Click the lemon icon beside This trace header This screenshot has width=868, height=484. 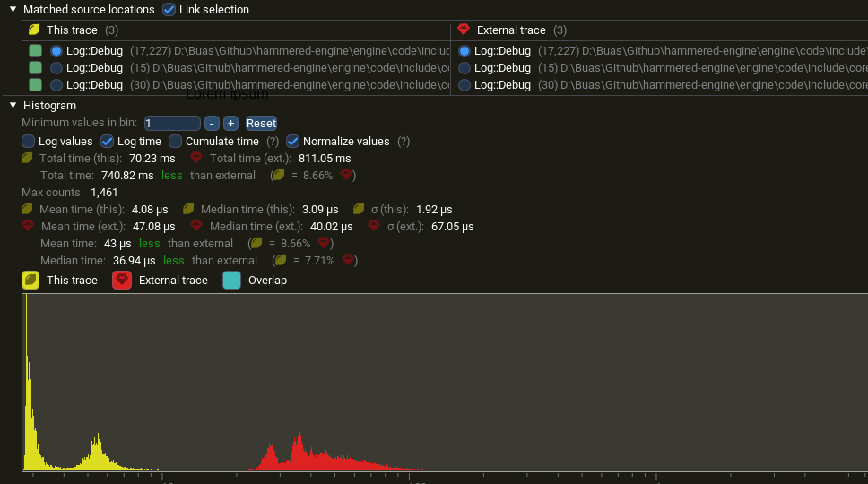34,30
